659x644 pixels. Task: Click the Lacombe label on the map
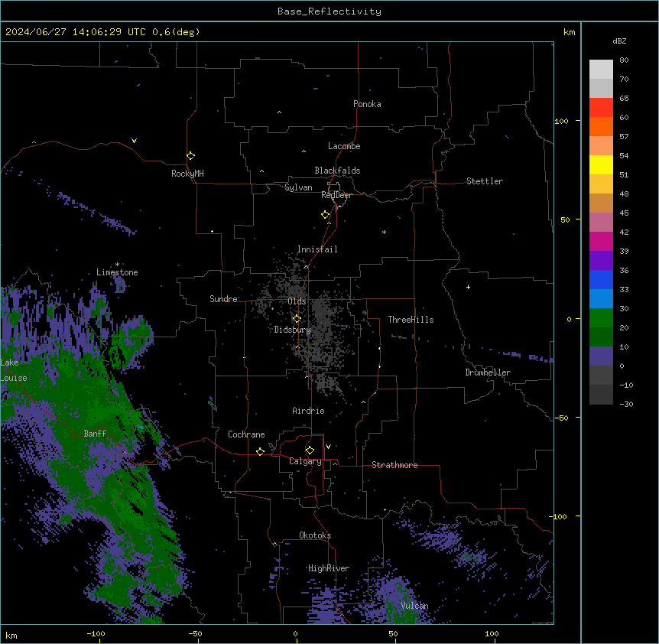[344, 146]
